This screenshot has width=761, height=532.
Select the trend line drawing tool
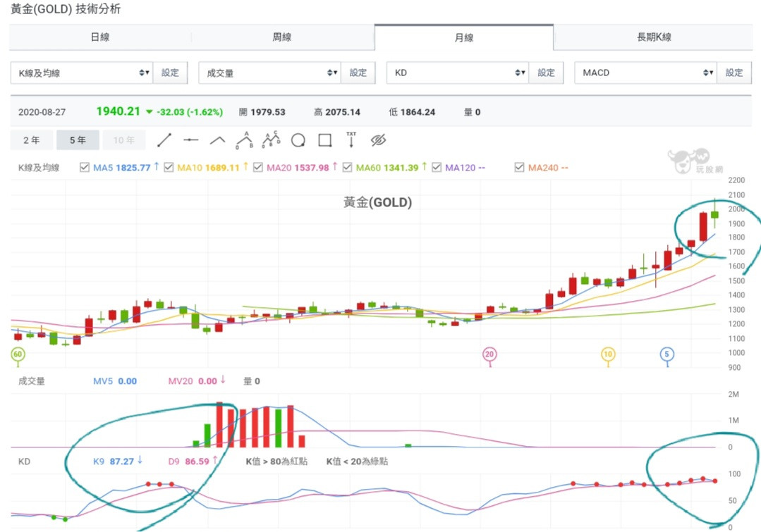click(x=164, y=140)
